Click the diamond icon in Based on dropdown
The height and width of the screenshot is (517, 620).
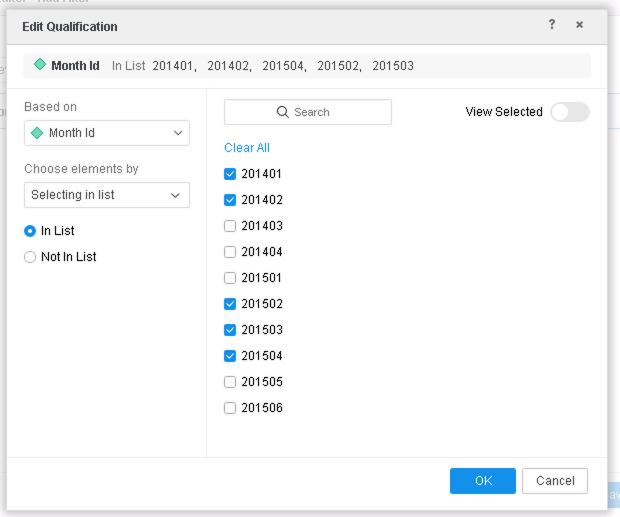(x=38, y=133)
